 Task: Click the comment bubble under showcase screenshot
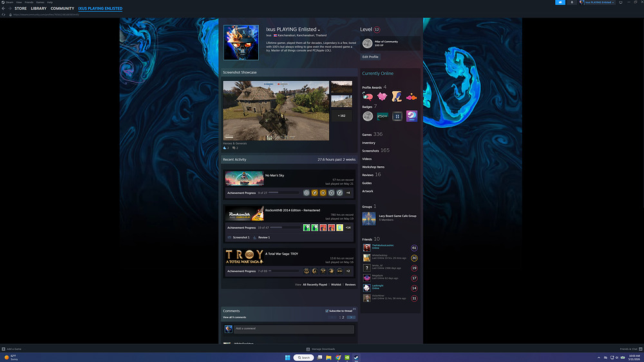point(234,148)
